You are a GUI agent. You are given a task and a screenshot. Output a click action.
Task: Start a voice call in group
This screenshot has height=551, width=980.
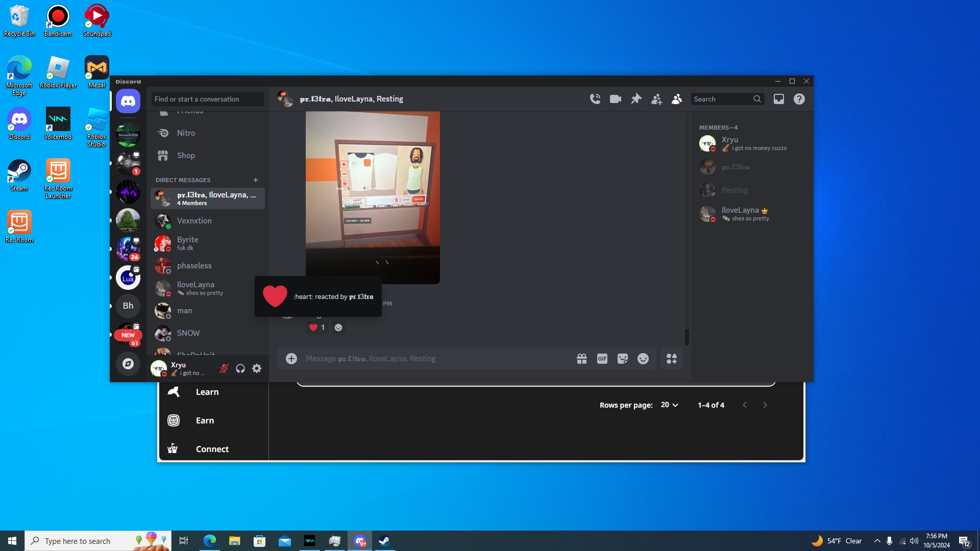pos(595,99)
